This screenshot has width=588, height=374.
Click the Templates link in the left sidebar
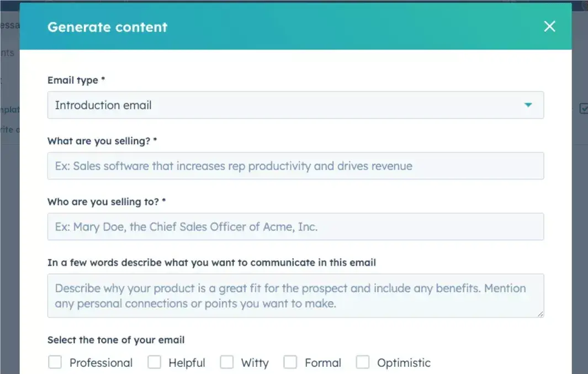point(10,109)
